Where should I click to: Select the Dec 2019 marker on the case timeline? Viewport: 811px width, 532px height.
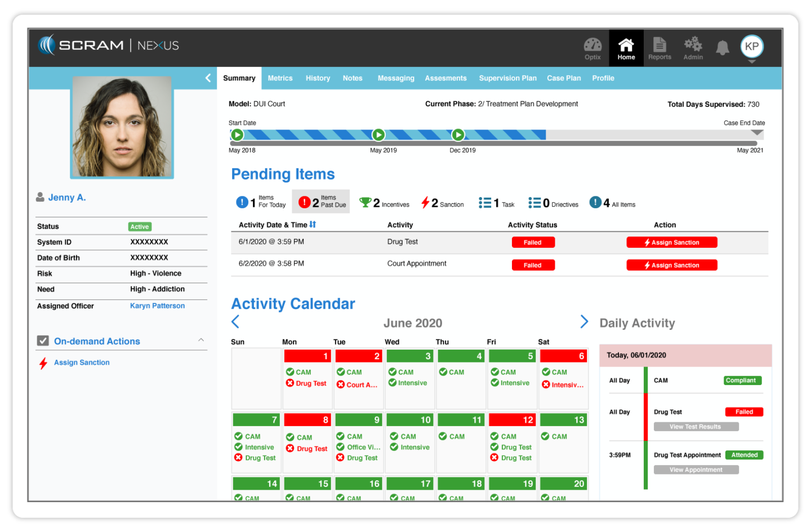(x=458, y=135)
